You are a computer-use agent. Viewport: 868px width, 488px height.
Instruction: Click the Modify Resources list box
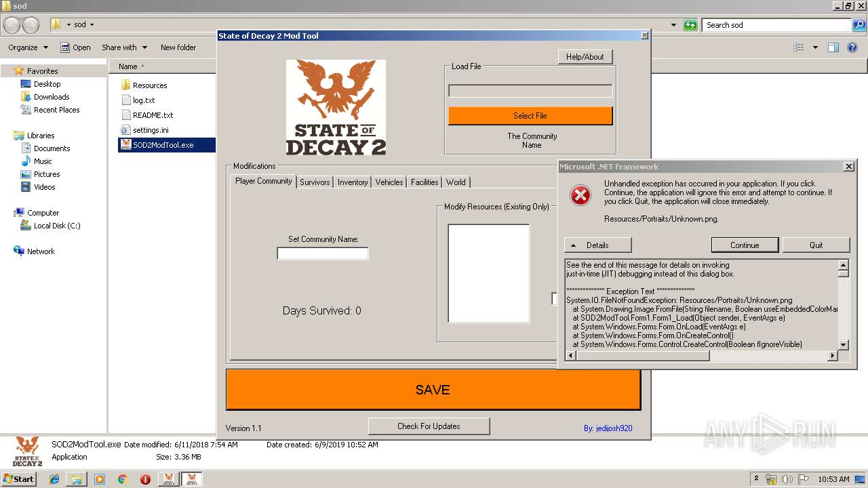coord(488,273)
